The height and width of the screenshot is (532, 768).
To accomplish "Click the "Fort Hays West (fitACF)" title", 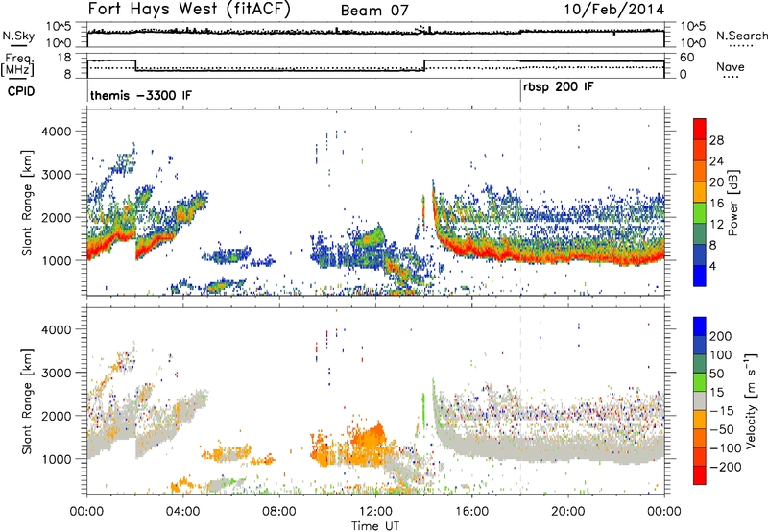I will point(189,10).
